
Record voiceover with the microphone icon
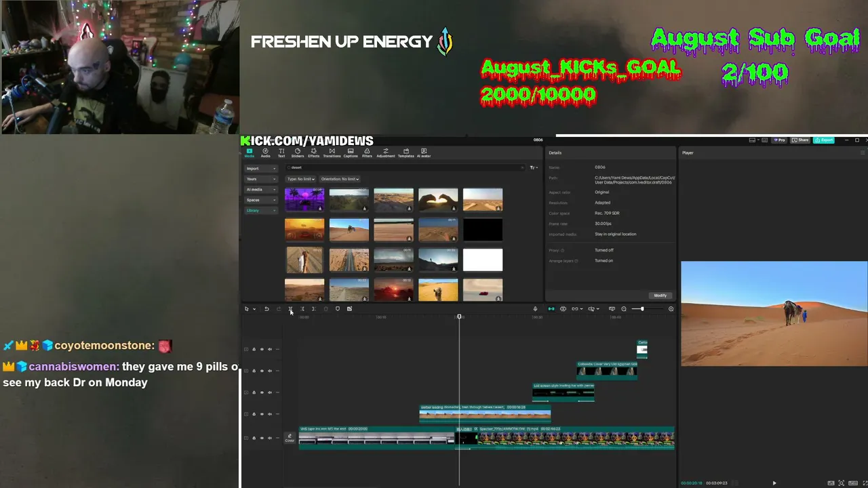coord(535,309)
